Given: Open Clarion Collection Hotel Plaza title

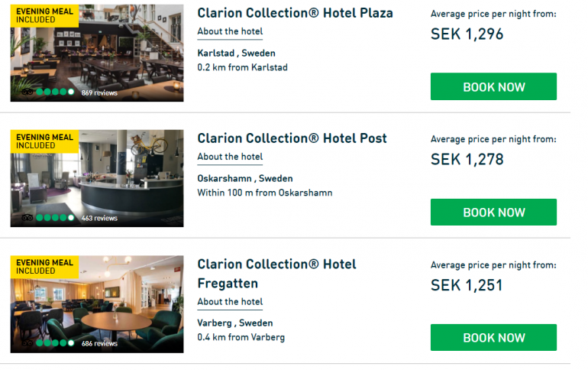Looking at the screenshot, I should point(295,13).
